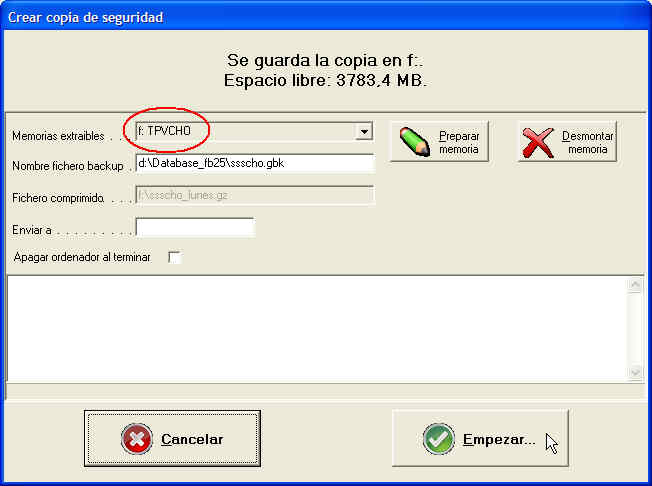652x486 pixels.
Task: Click the 'Crear copia de seguridad' title bar
Action: point(326,17)
